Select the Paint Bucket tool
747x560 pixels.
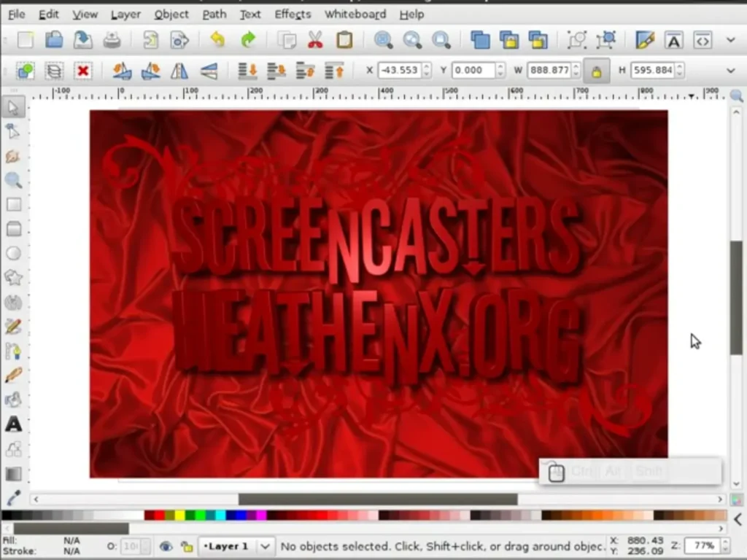pos(13,400)
